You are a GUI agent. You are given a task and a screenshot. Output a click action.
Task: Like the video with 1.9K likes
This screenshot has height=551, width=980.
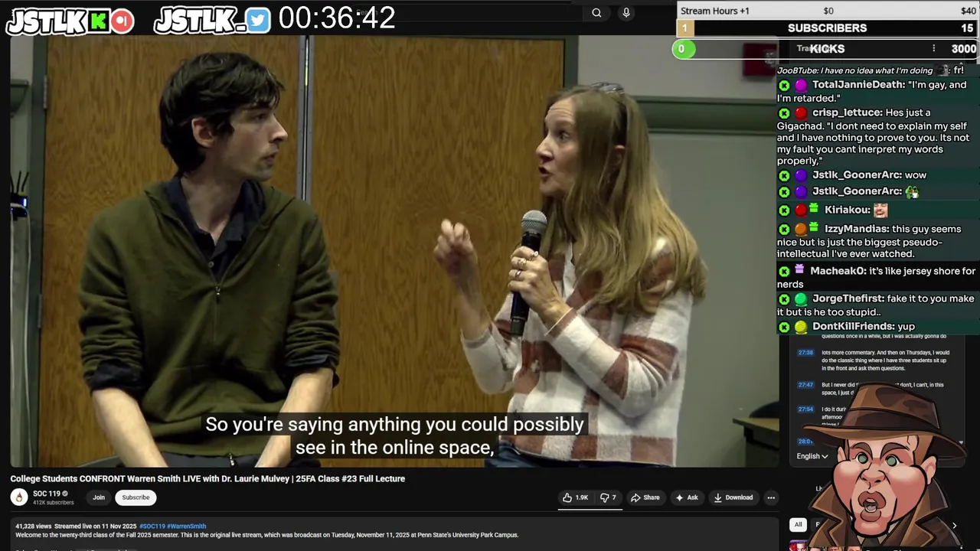(x=575, y=497)
